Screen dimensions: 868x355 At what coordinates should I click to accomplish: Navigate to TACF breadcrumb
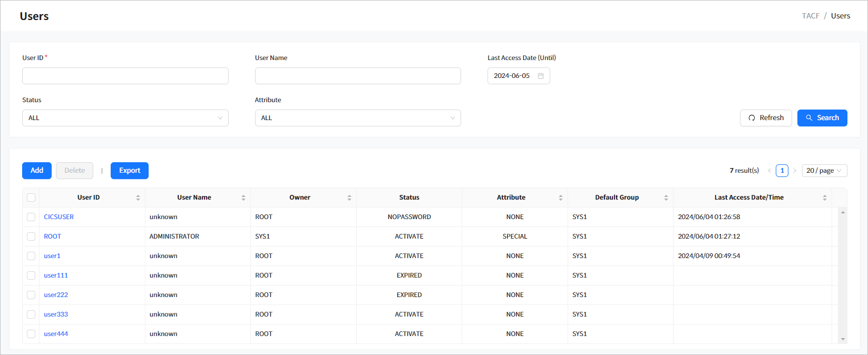[811, 16]
